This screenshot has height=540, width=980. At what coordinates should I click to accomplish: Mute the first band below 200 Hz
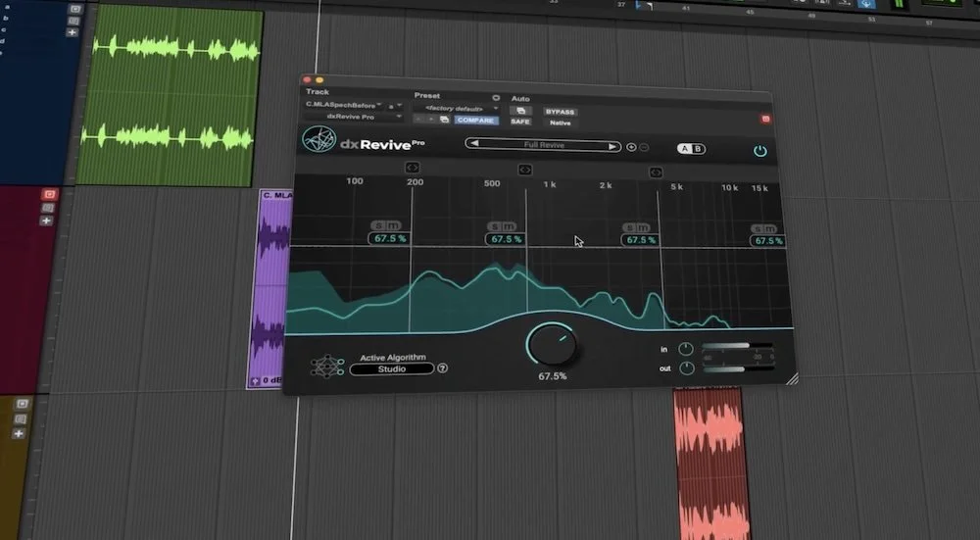coord(393,225)
